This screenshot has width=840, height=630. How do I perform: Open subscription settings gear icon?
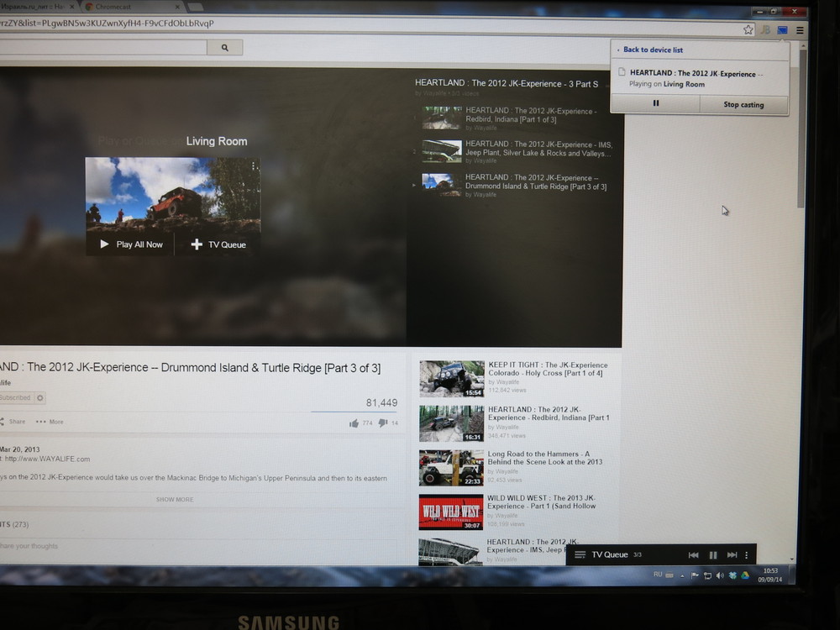coord(40,398)
